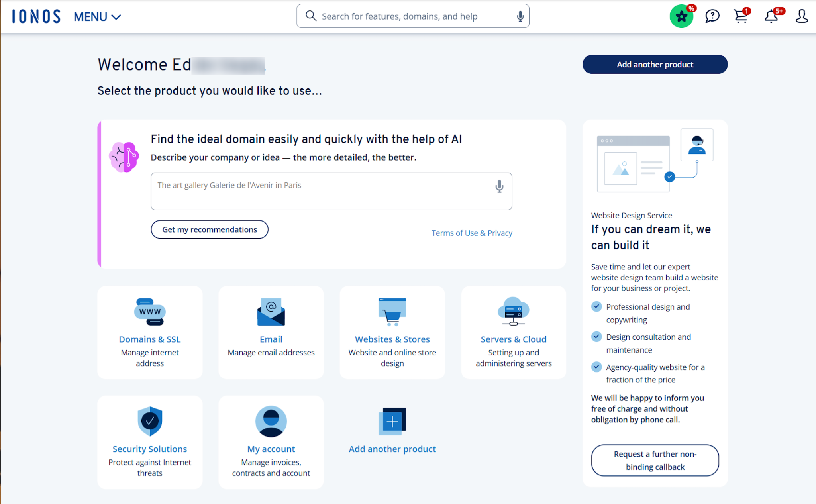Click 'Manage internet address' description
The image size is (816, 504).
coord(150,358)
